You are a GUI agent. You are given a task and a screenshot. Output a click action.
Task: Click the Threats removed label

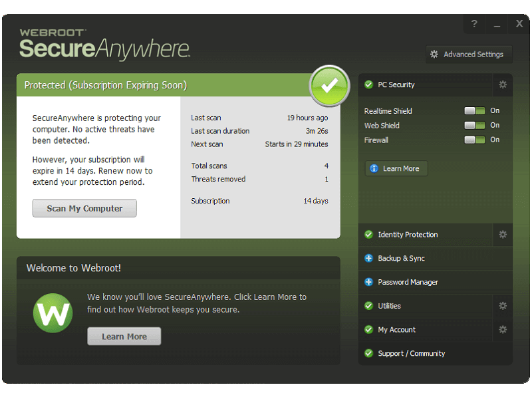pyautogui.click(x=218, y=179)
